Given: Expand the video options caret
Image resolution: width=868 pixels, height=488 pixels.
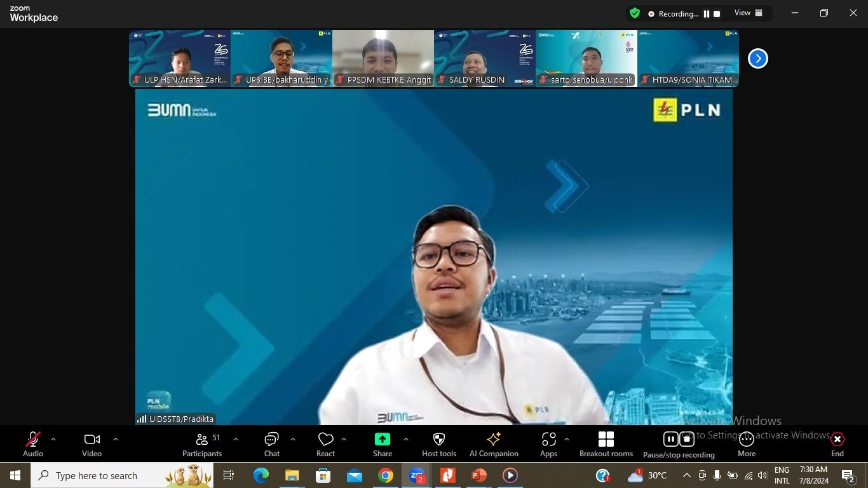Looking at the screenshot, I should 116,439.
